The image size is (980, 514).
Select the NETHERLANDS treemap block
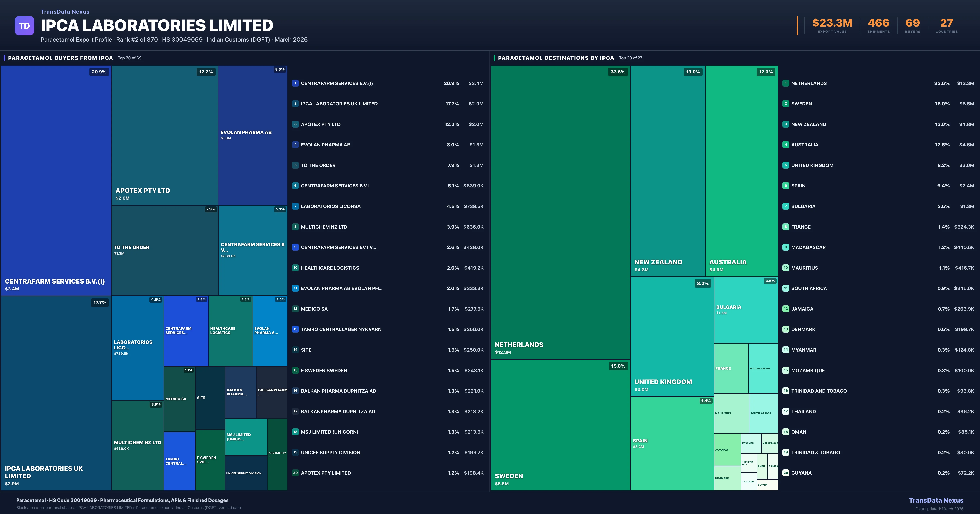[560, 212]
